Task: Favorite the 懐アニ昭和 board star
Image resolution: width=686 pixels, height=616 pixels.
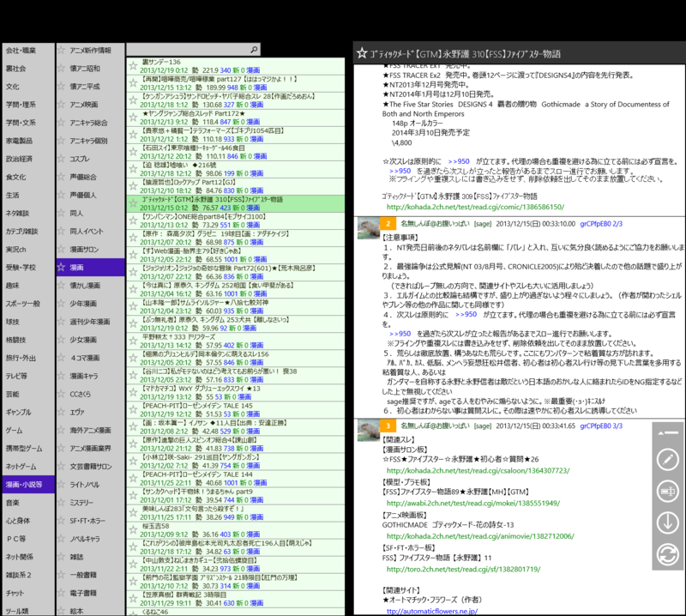Action: click(61, 69)
